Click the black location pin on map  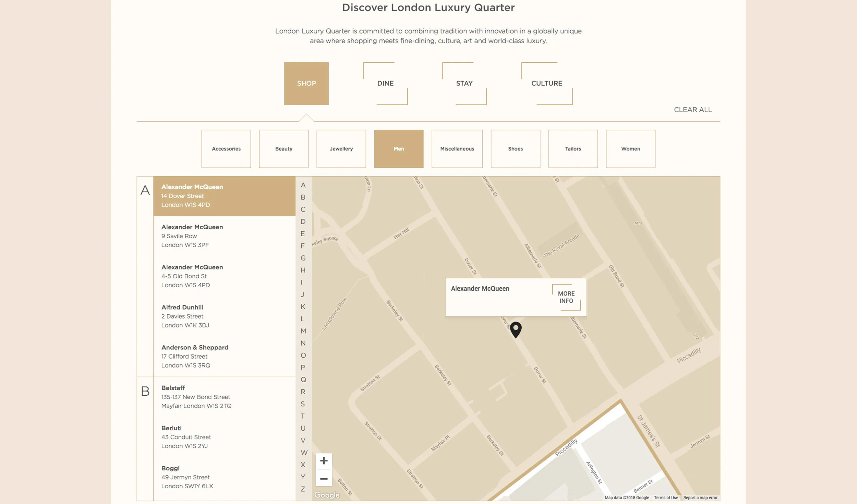pos(516,330)
